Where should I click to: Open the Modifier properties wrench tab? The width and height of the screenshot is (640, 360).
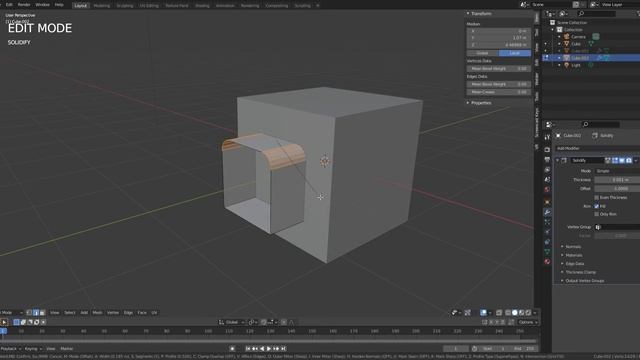coord(547,212)
